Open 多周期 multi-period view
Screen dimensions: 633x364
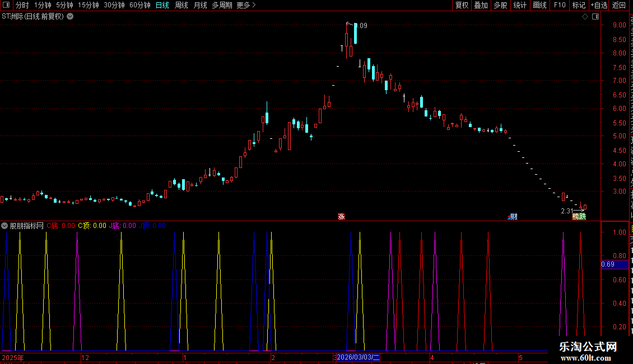pos(222,5)
